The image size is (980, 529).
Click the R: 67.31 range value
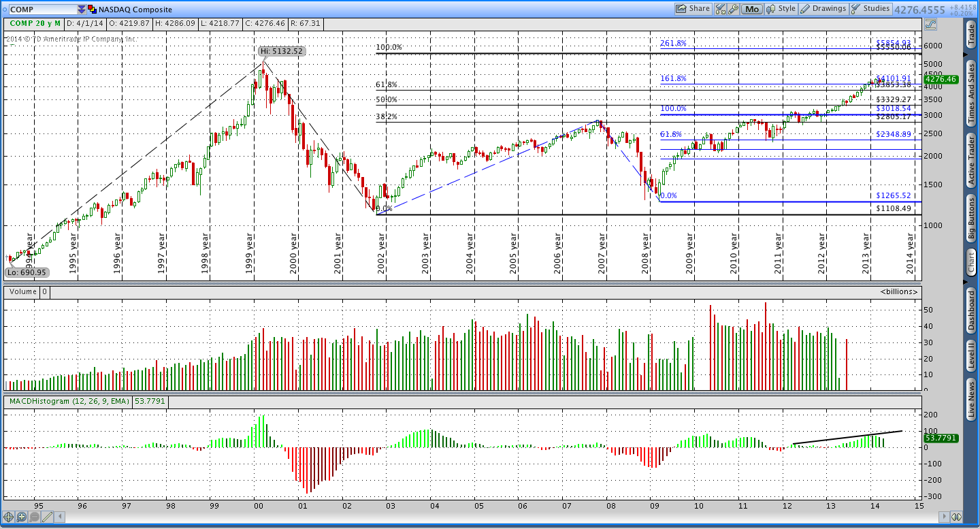[x=305, y=23]
